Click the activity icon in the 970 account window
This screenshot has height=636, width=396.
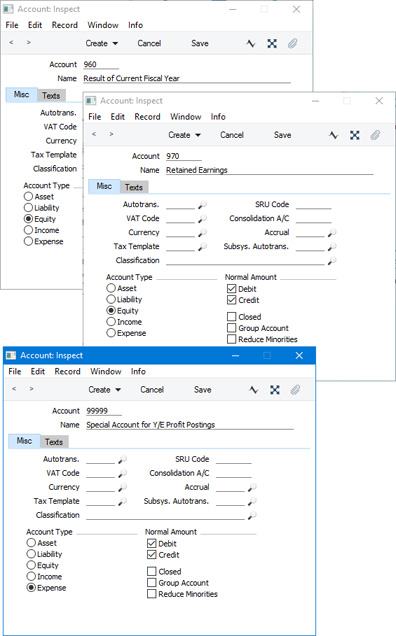click(334, 135)
